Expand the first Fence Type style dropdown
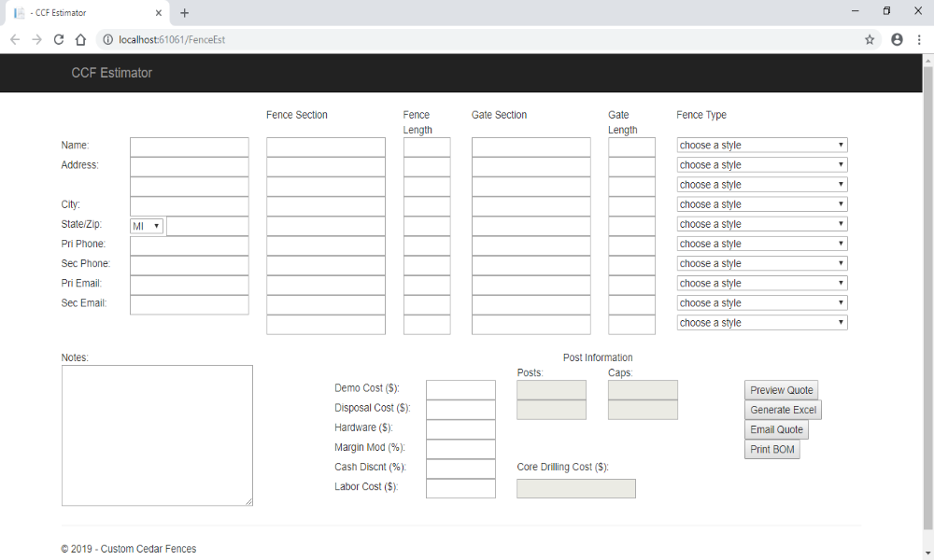This screenshot has height=560, width=934. point(762,146)
